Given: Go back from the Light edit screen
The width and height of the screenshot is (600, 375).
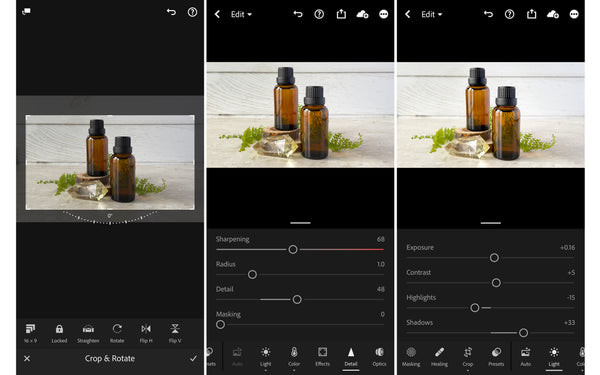Looking at the screenshot, I should (x=408, y=14).
